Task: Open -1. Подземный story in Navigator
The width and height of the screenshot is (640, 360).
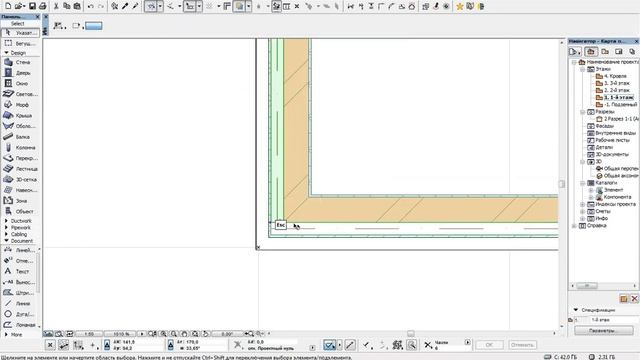Action: coord(617,104)
